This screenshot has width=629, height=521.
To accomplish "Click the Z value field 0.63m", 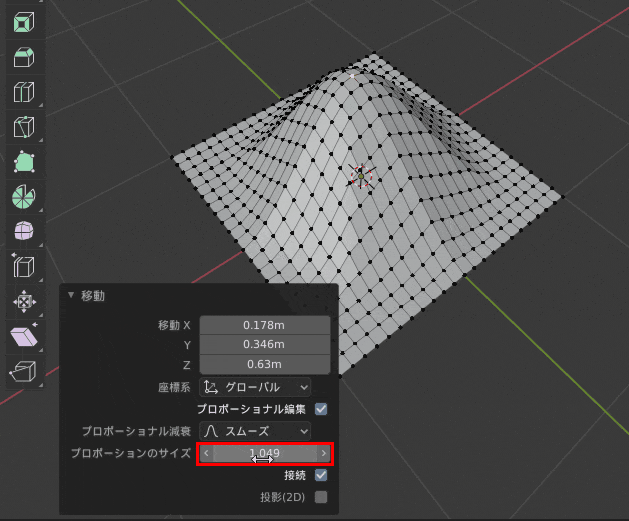I will 265,364.
